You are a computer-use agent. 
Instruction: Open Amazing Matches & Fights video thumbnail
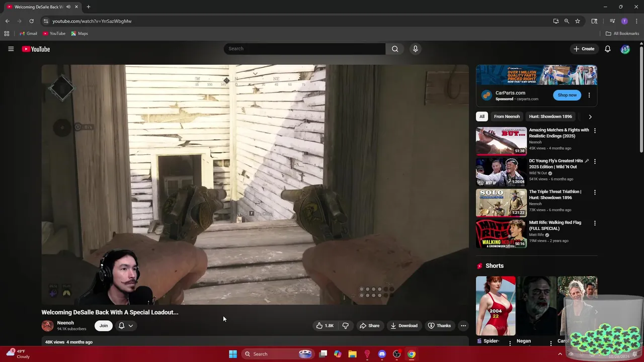pyautogui.click(x=501, y=141)
